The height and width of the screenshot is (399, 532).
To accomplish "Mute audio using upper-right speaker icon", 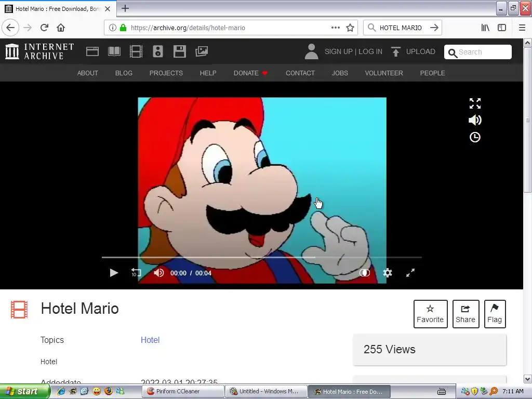I will pos(475,120).
